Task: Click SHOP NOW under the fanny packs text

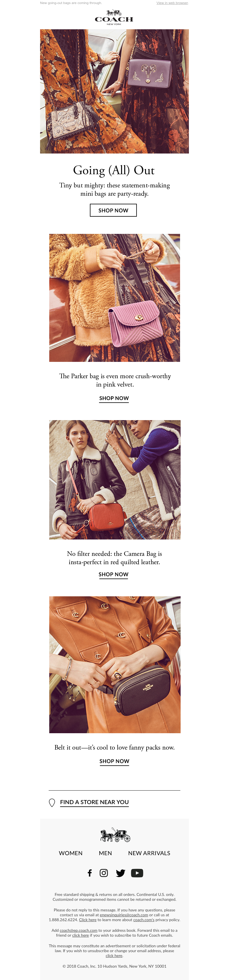Action: point(114,761)
